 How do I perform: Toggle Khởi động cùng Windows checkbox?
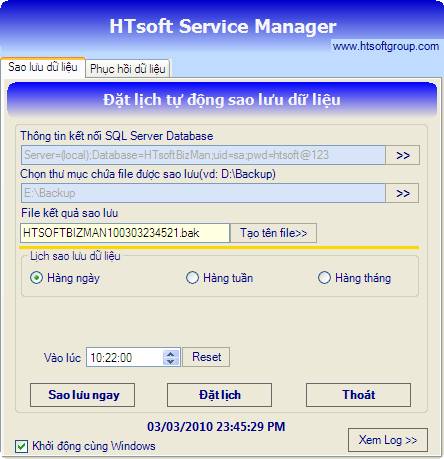21,446
